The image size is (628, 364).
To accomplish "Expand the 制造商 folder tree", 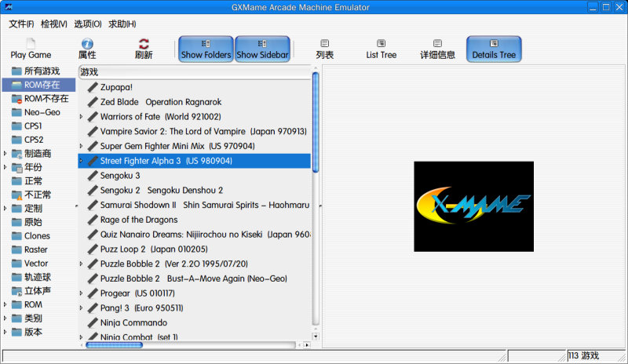I will [x=5, y=154].
